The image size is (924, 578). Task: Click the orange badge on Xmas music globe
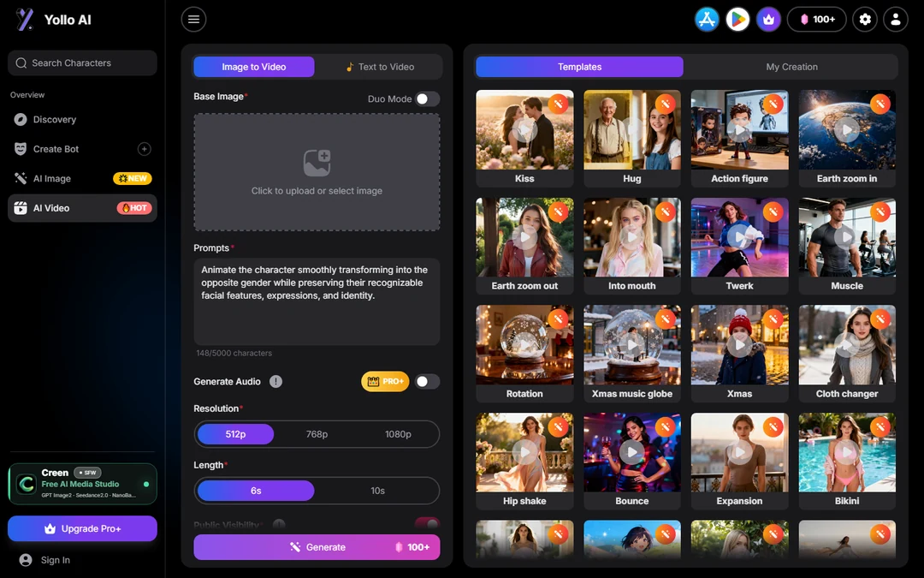(665, 319)
